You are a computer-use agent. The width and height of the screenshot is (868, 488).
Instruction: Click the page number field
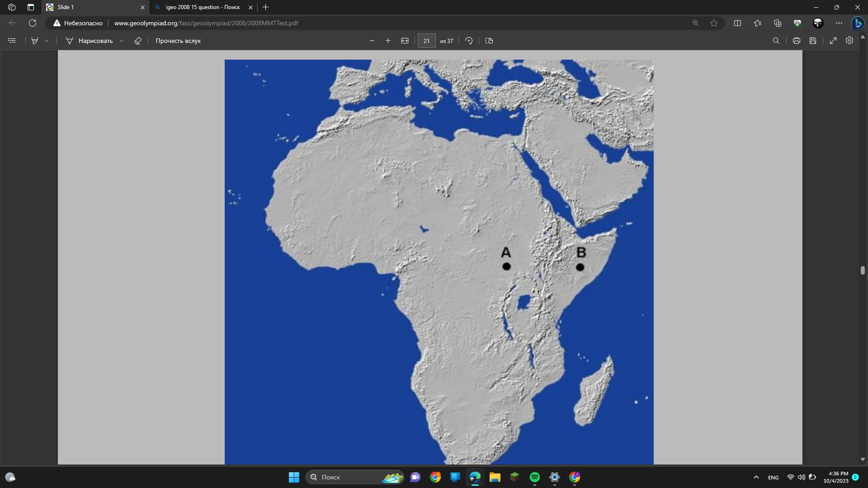[426, 41]
